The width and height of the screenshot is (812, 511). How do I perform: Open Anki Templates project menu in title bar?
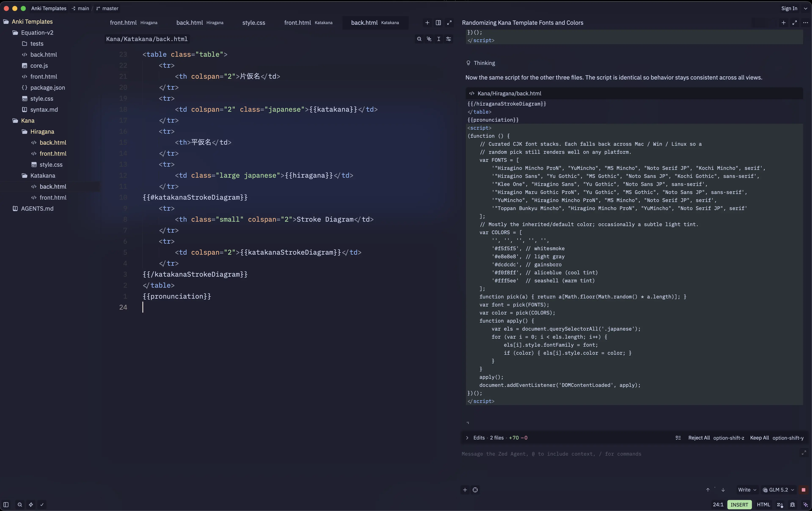49,8
